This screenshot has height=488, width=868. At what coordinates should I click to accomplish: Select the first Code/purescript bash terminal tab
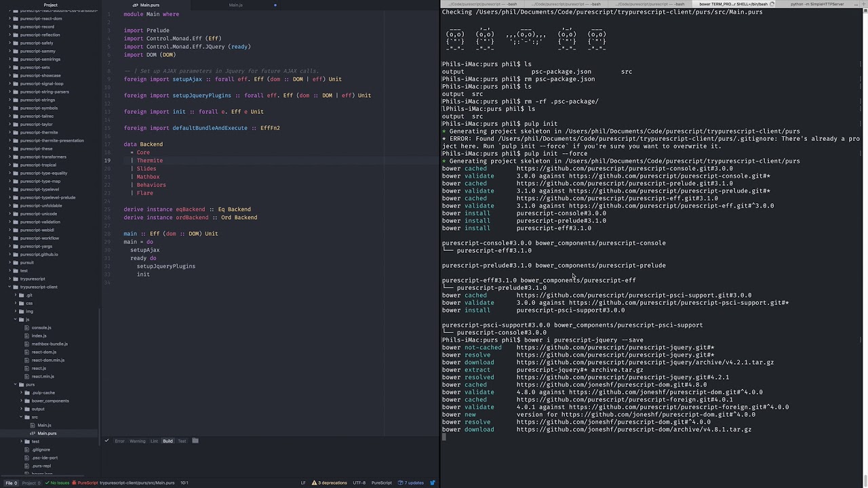[484, 4]
